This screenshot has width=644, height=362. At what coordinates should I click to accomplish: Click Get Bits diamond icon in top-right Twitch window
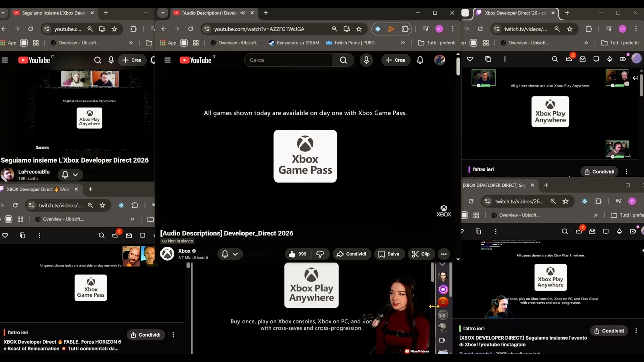tap(610, 59)
